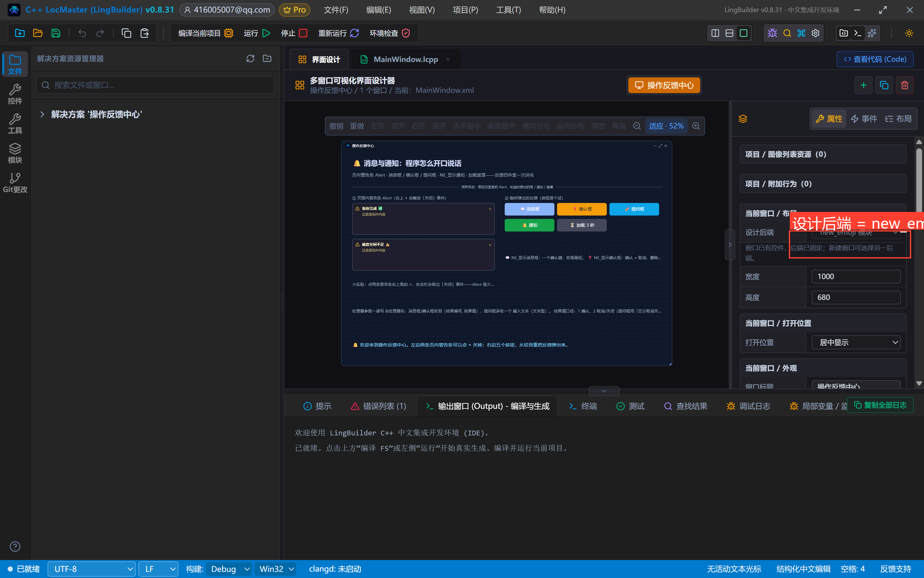Click the layers icon in properties panel
924x578 pixels.
743,119
